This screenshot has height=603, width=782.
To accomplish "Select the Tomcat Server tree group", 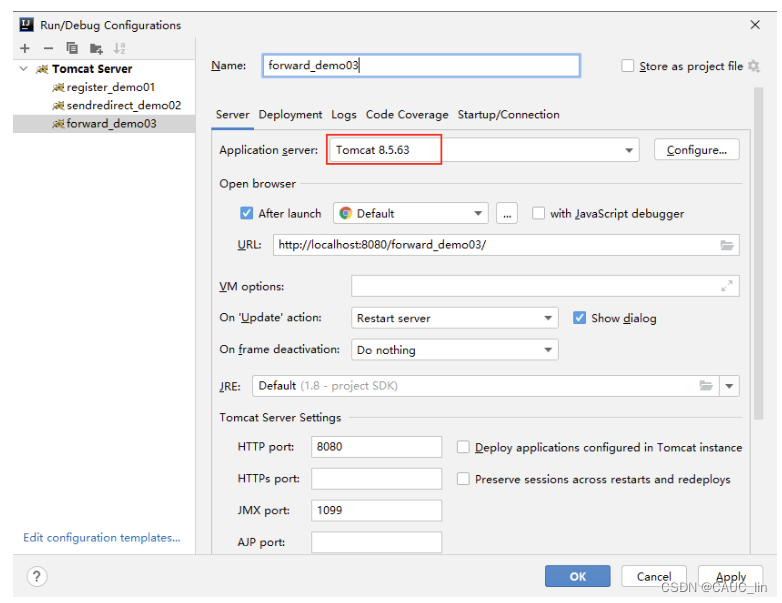I will tap(104, 69).
